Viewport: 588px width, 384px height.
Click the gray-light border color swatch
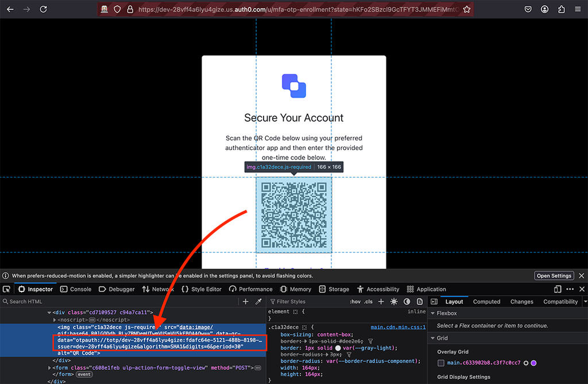click(x=338, y=348)
